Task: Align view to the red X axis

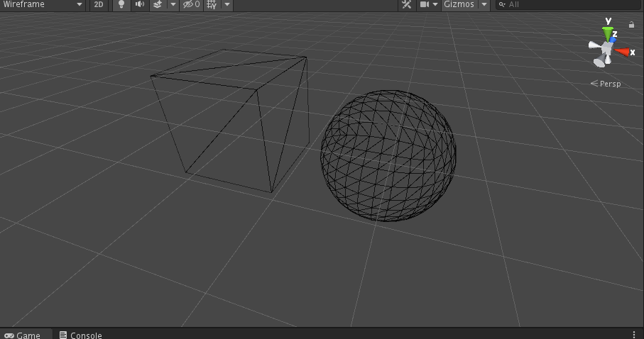Action: pos(622,52)
